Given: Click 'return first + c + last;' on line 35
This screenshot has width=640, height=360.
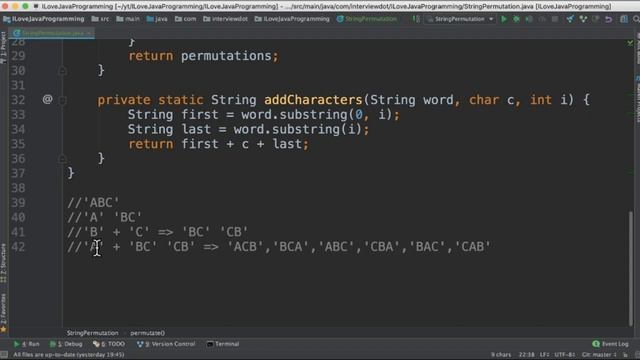Looking at the screenshot, I should point(218,144).
